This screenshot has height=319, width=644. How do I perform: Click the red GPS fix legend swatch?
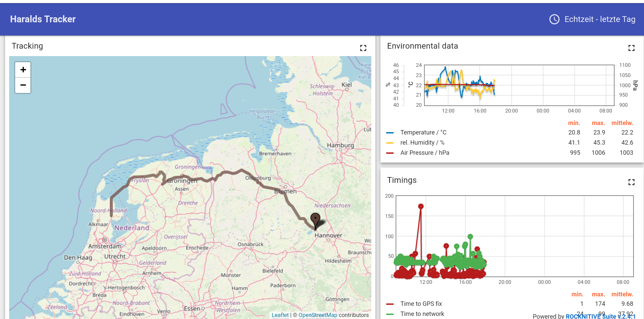tap(390, 304)
